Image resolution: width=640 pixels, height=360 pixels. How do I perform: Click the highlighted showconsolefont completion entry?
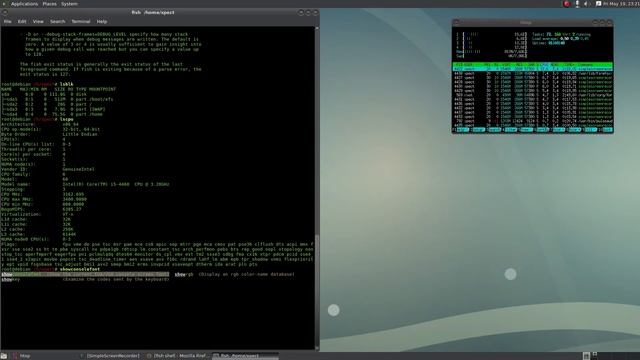click(x=85, y=274)
